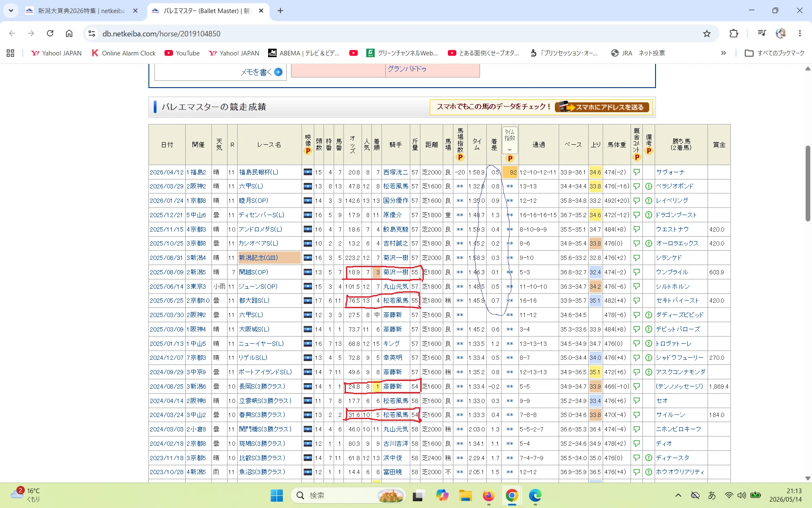812x508 pixels.
Task: Open apps grid in bookmarks bar
Action: coord(11,53)
